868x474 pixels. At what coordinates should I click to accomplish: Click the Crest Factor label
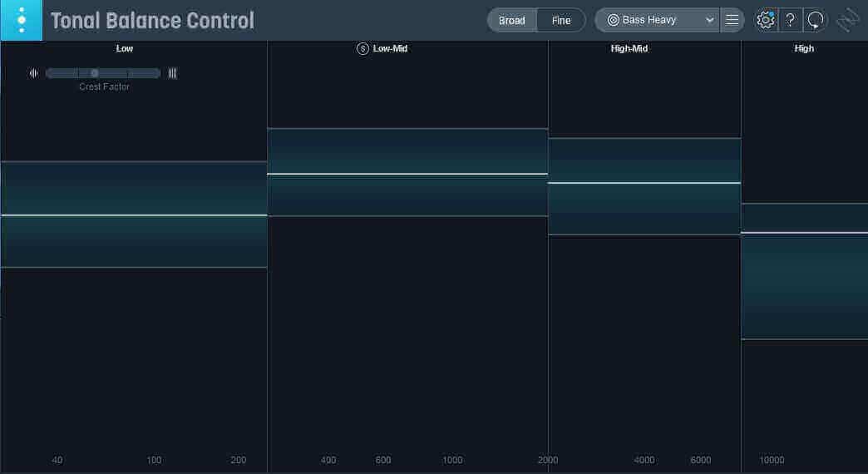(104, 87)
